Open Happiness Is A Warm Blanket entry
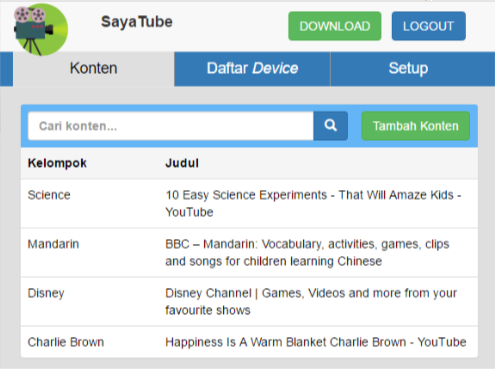Screen dimensions: 495x369 pos(316,342)
